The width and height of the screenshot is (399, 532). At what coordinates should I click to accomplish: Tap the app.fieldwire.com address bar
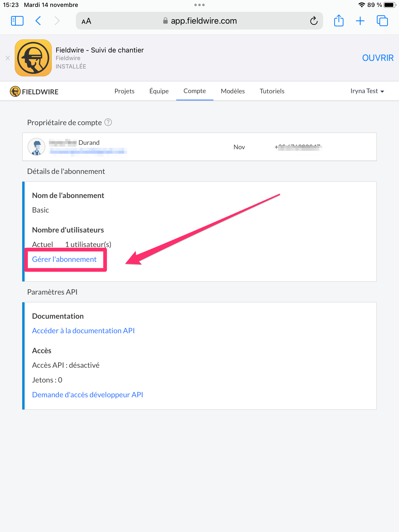point(199,21)
